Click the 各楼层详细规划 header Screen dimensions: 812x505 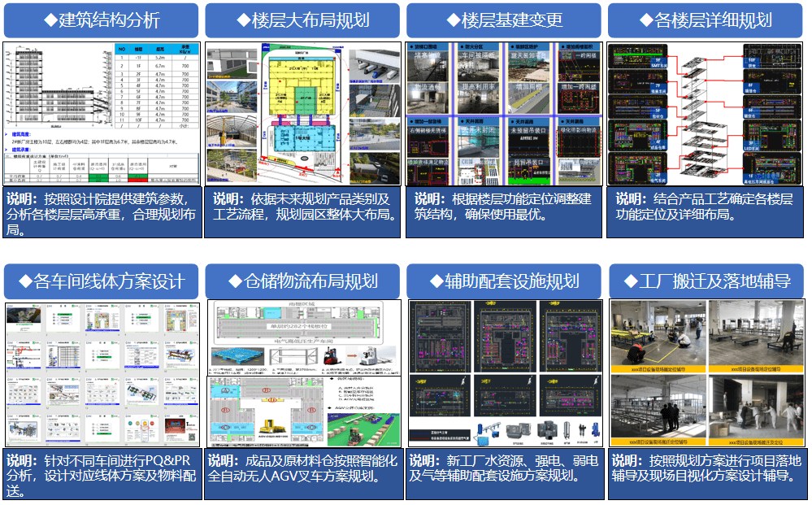click(x=706, y=20)
